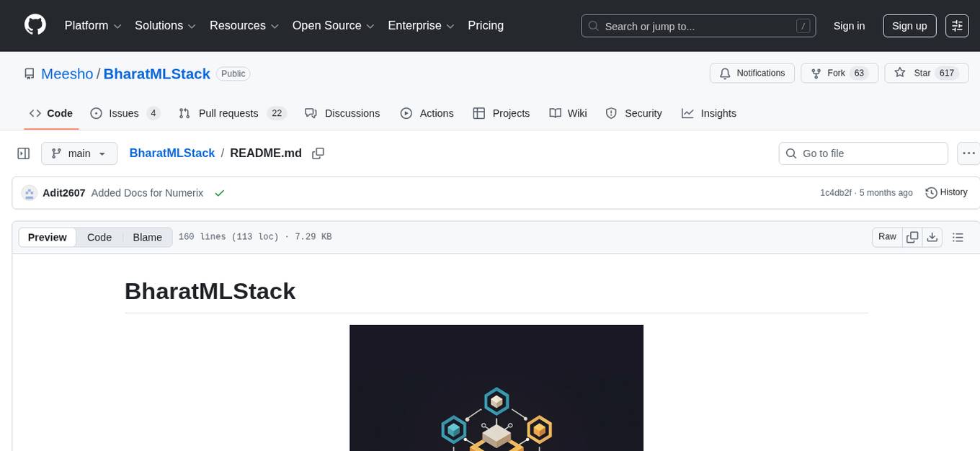Download the raw README file
This screenshot has width=980, height=451.
pyautogui.click(x=932, y=236)
